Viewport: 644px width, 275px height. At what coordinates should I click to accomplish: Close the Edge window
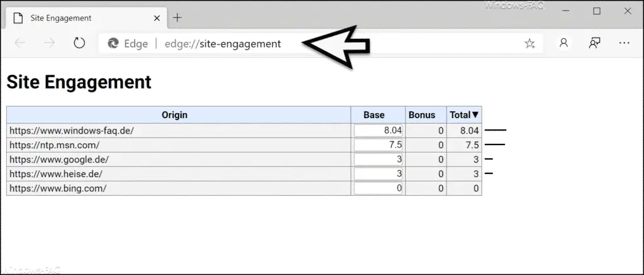point(628,11)
